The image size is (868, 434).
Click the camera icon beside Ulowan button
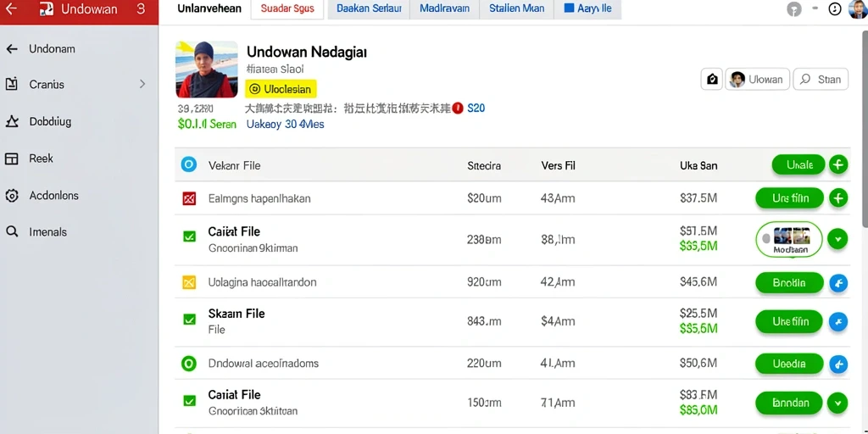[x=712, y=79]
